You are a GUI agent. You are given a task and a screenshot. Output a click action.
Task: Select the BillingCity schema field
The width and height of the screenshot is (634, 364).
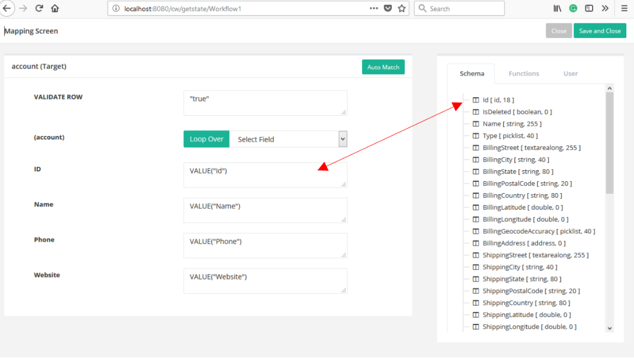point(515,159)
